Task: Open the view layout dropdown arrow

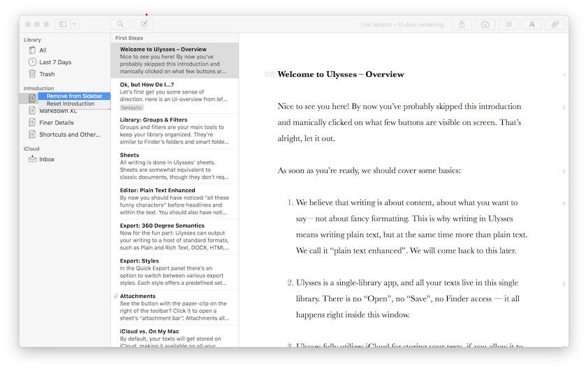Action: point(75,24)
